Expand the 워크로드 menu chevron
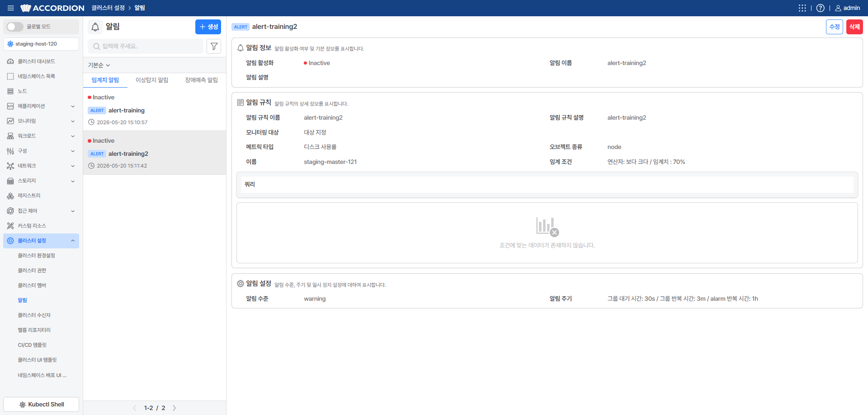Image resolution: width=868 pixels, height=415 pixels. (73, 136)
